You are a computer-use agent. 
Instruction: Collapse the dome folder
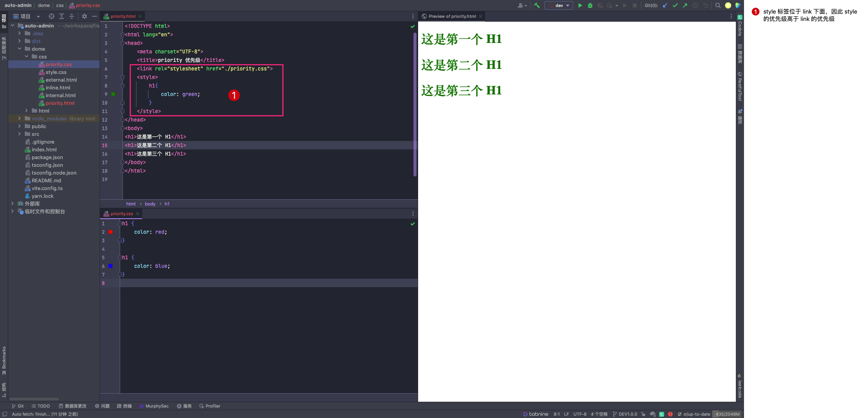click(x=19, y=49)
